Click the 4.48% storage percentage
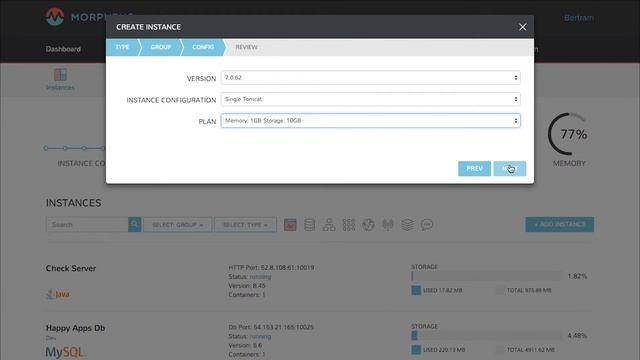Screen dimensions: 640x360 [577, 336]
